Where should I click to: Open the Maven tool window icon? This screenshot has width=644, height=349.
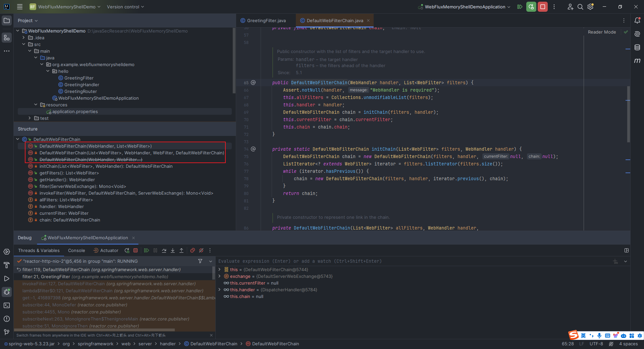[x=637, y=61]
